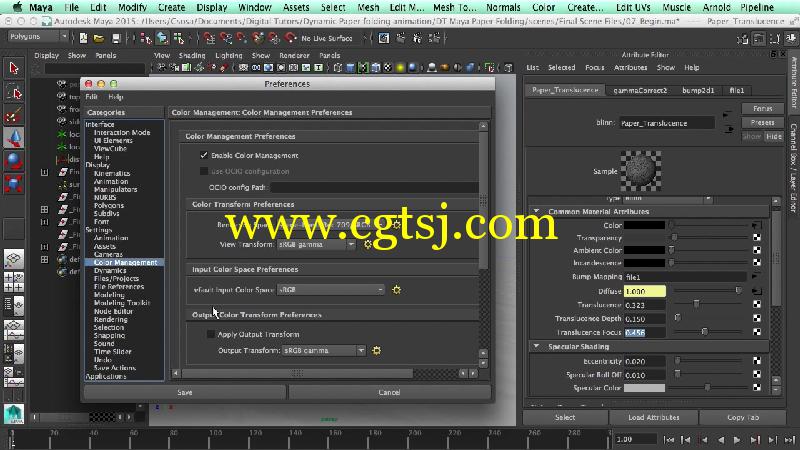800x450 pixels.
Task: Click Load Attributes button
Action: coord(654,417)
